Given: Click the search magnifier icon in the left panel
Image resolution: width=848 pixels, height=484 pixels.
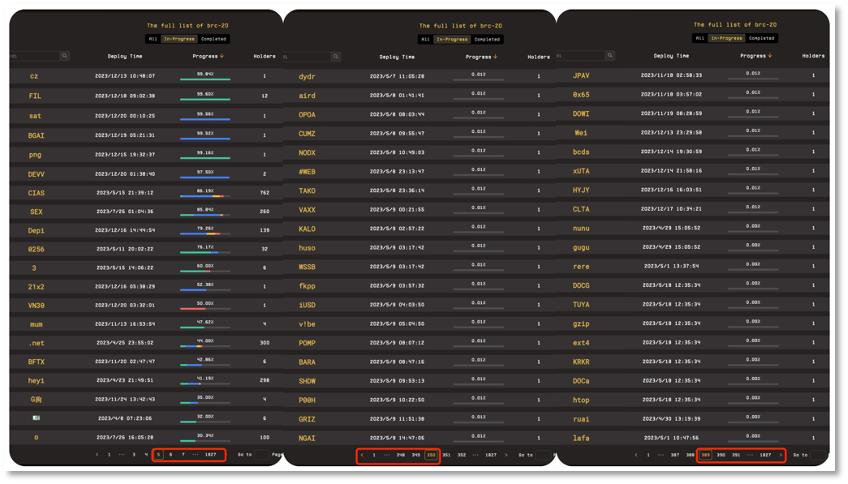Looking at the screenshot, I should pos(65,56).
